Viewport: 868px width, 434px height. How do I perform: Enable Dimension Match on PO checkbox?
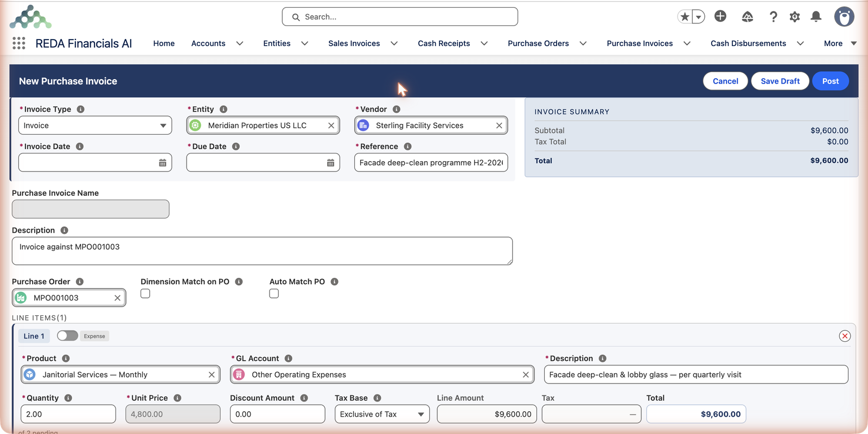point(145,293)
